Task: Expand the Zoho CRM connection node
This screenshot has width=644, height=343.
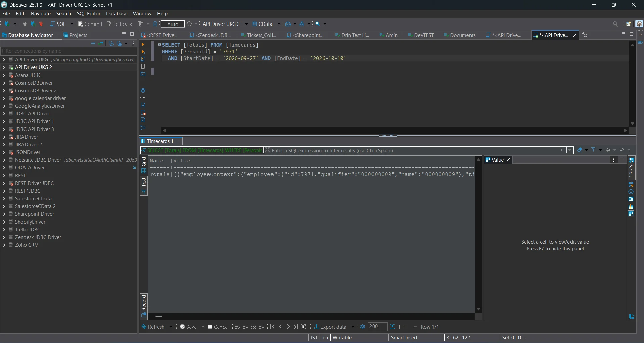Action: pos(4,245)
